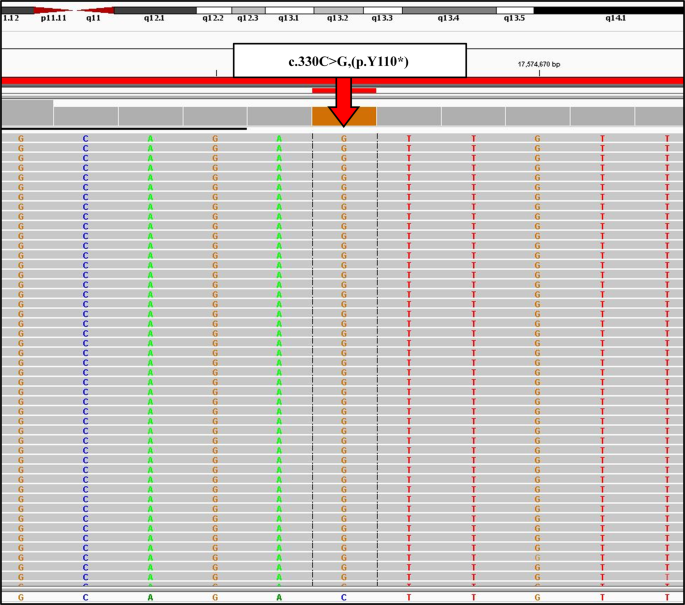Navigate to the q13.4 cytoband
This screenshot has height=605, width=685.
pyautogui.click(x=449, y=10)
